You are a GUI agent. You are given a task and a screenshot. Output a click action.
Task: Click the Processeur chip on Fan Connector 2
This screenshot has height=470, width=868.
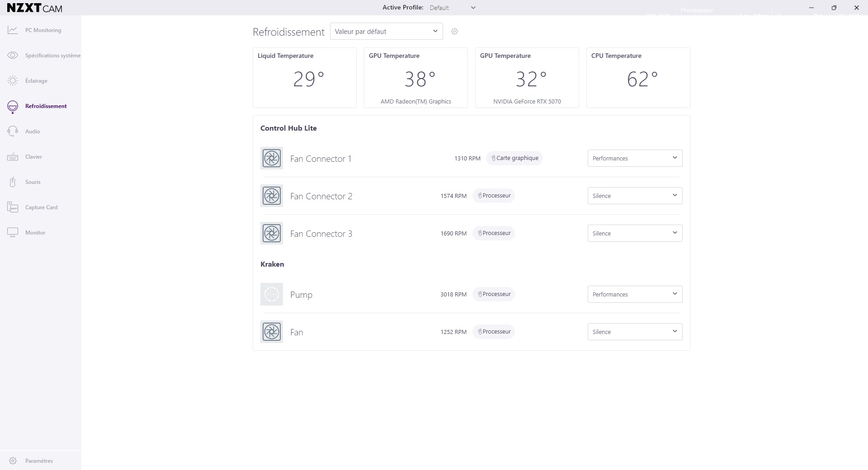[494, 196]
